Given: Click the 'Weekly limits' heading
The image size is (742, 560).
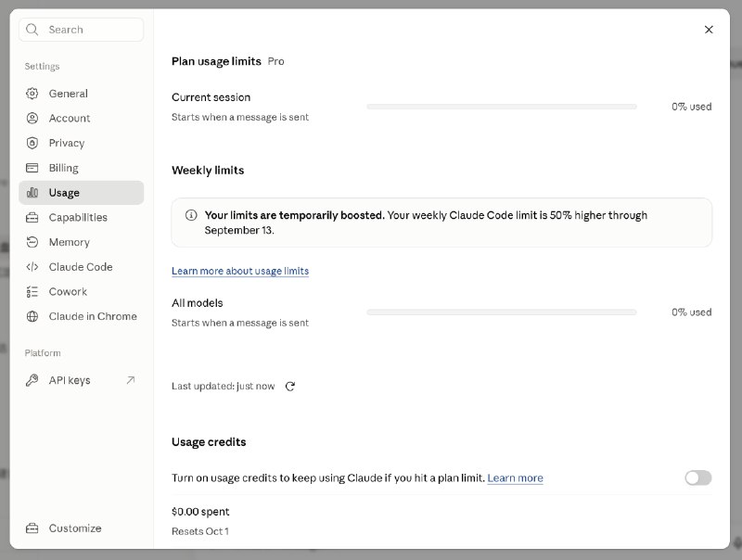Looking at the screenshot, I should pos(208,170).
